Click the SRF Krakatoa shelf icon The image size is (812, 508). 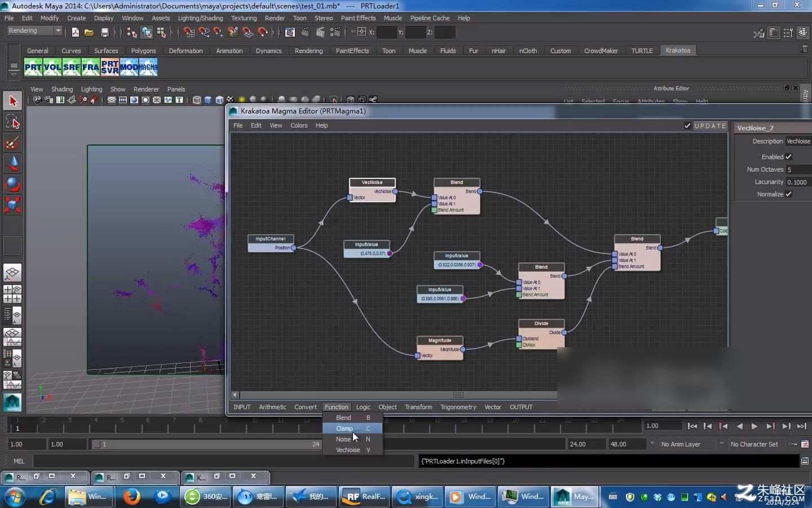click(72, 68)
